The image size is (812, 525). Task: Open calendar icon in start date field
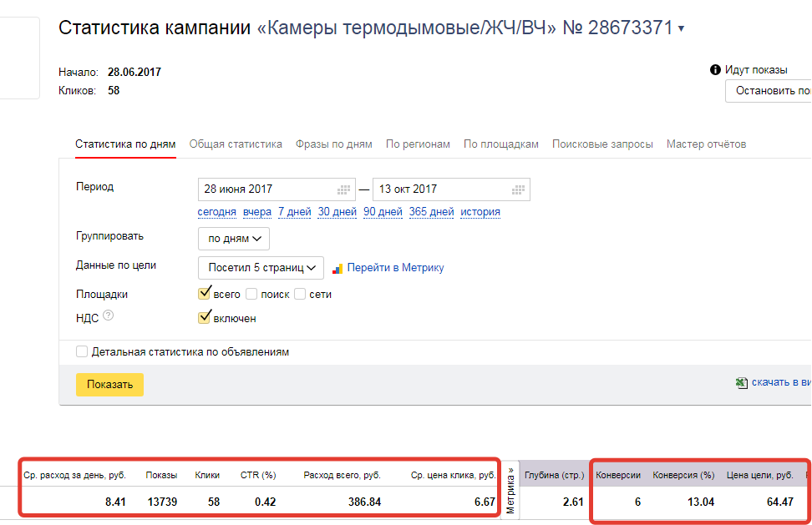click(x=343, y=189)
